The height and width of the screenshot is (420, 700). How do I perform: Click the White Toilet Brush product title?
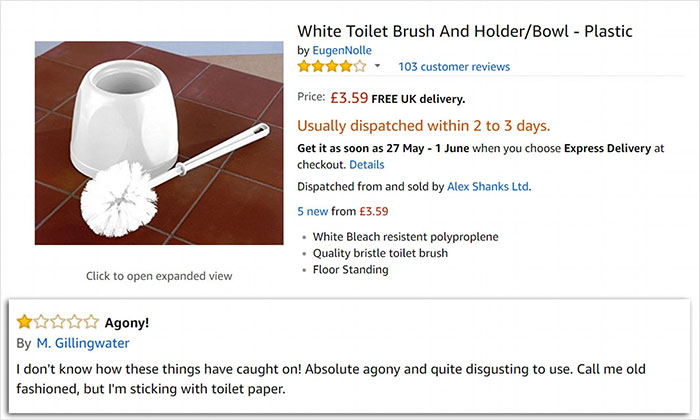(465, 30)
